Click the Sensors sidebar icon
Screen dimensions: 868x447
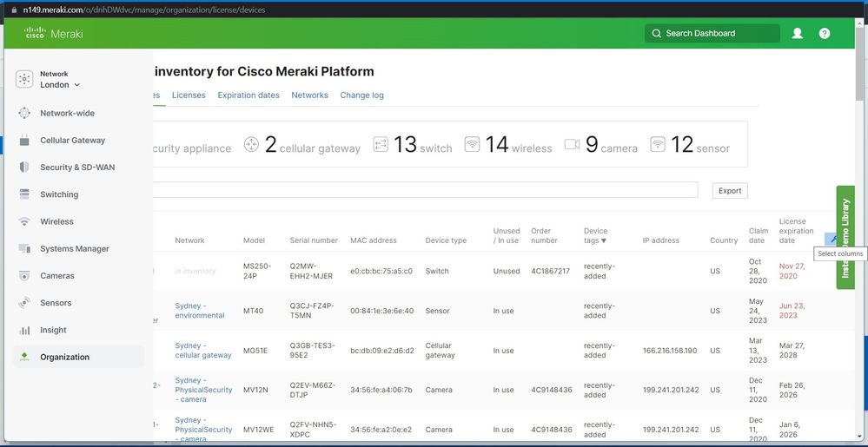[24, 303]
